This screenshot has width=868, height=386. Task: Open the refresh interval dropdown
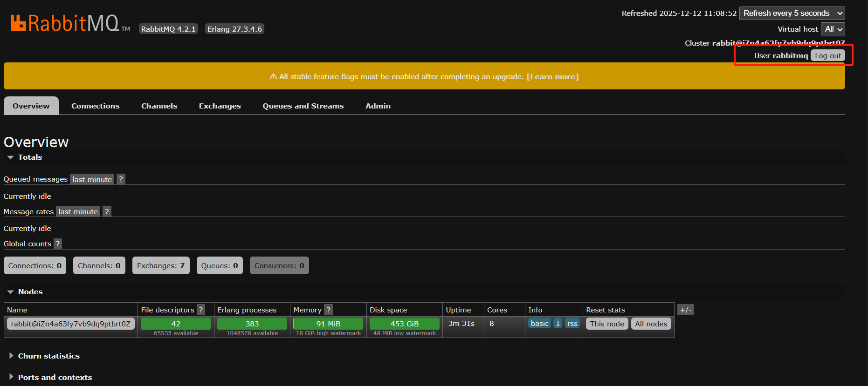point(792,13)
